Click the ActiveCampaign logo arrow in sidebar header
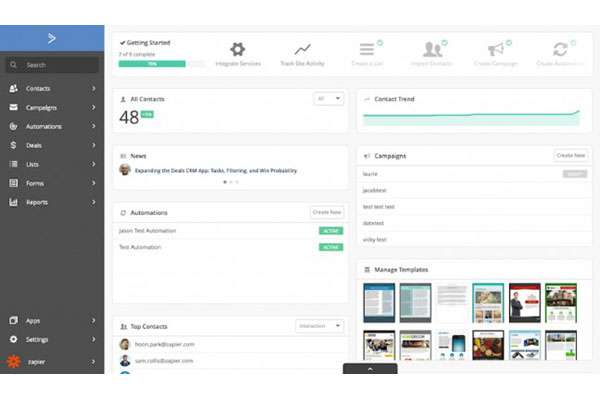This screenshot has height=400, width=600. tap(52, 38)
